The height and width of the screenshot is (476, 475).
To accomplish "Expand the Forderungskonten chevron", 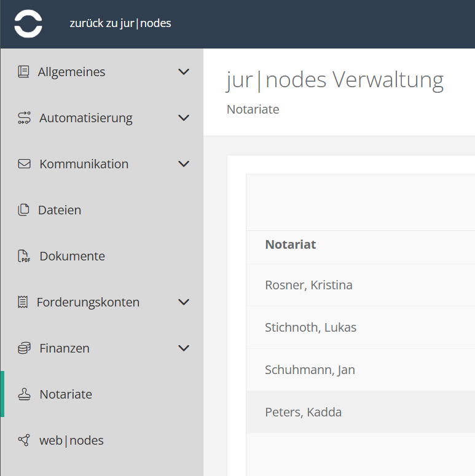I will coord(183,302).
